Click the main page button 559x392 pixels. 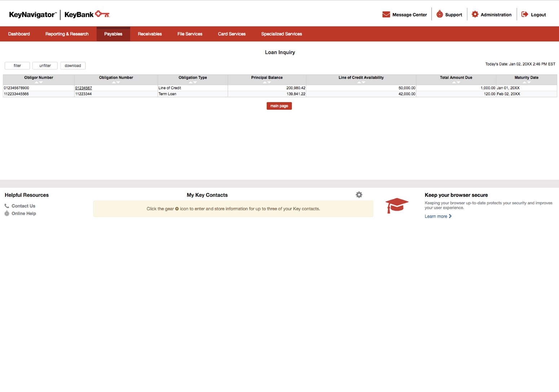click(x=279, y=106)
